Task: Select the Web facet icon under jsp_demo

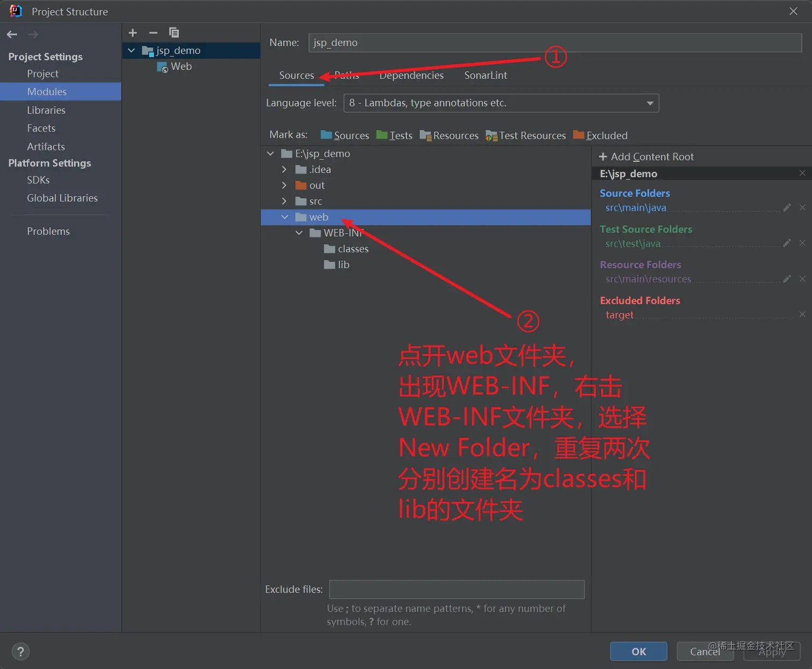Action: point(162,67)
